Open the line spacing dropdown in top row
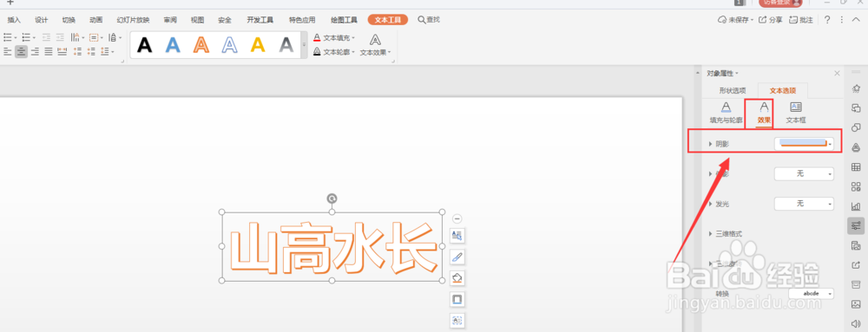 [115, 37]
